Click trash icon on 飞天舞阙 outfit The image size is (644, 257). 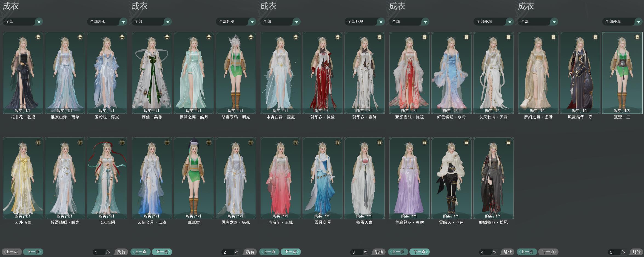click(x=122, y=142)
